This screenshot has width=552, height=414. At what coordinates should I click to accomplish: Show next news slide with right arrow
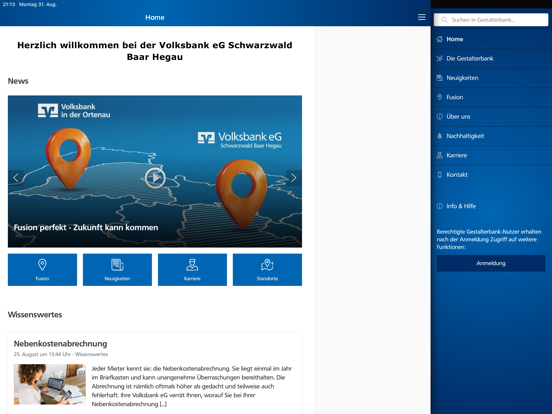294,178
